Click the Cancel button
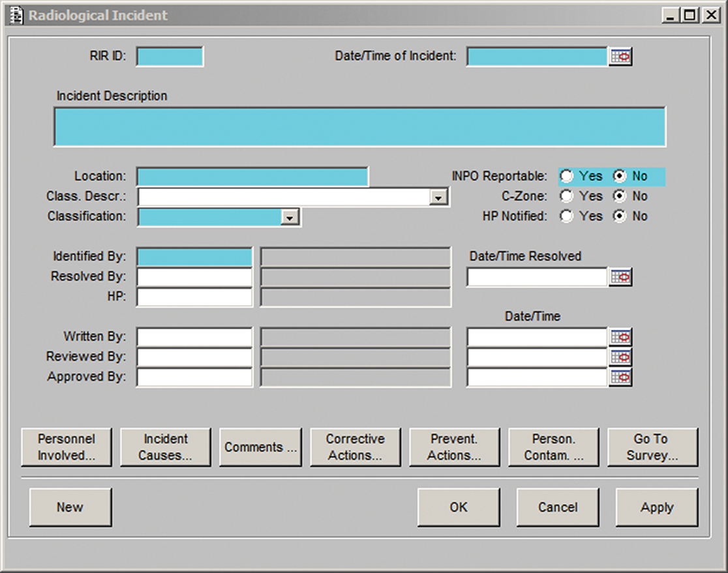728x573 pixels. [x=558, y=507]
